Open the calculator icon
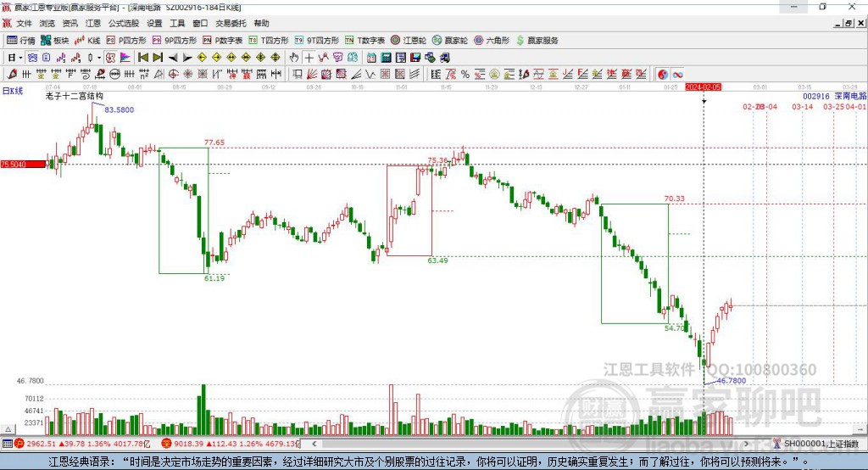Image resolution: width=868 pixels, height=470 pixels. [387, 58]
